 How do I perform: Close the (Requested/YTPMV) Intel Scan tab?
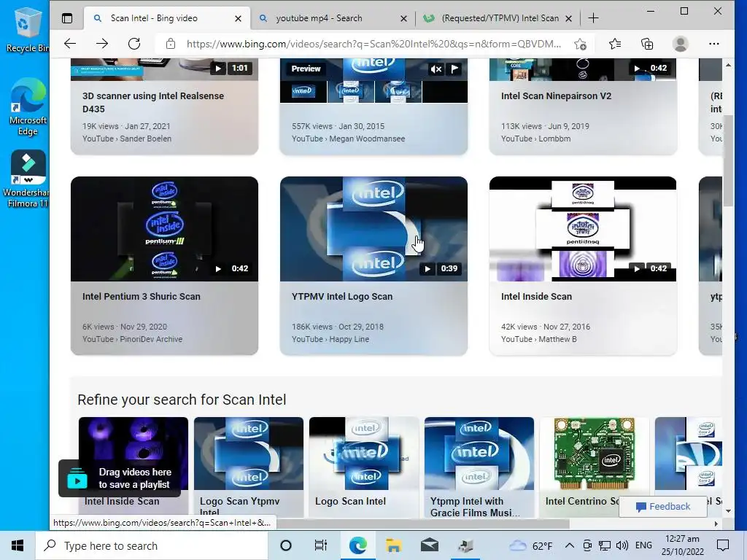point(568,18)
